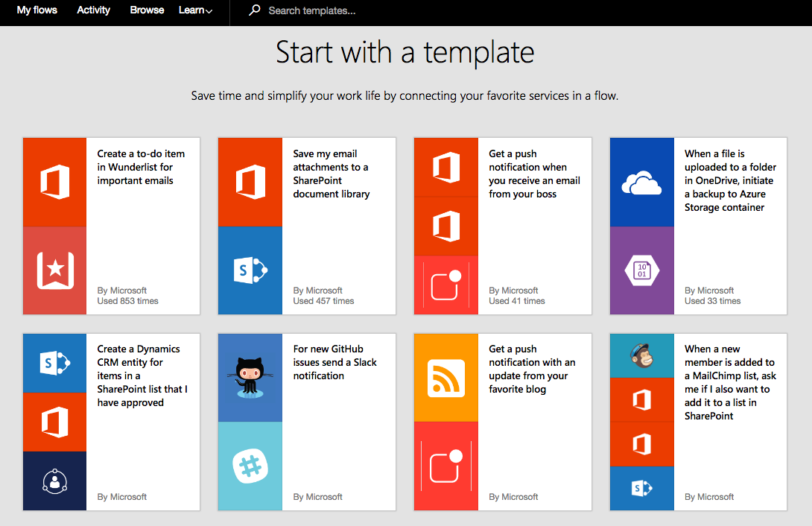Click the MailChimp monkey icon
812x526 pixels.
[642, 355]
